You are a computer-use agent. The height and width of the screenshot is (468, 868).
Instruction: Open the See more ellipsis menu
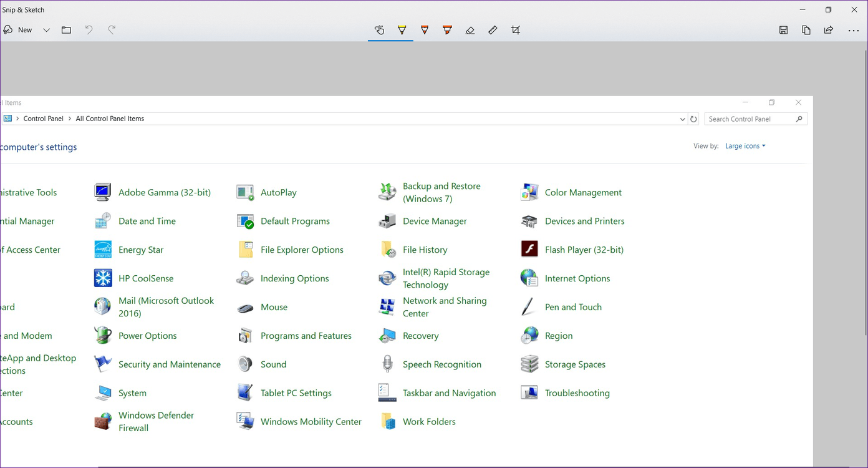point(854,30)
